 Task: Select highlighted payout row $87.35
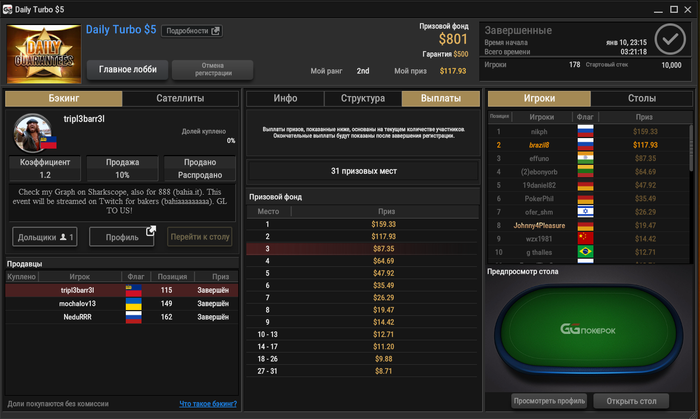(x=362, y=249)
